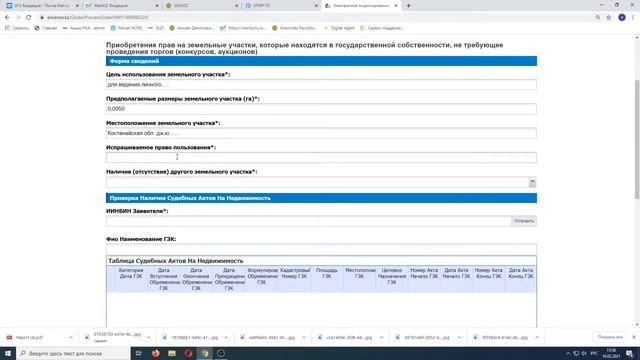The height and width of the screenshot is (360, 640).
Task: Switch to the fourth browser tab
Action: coord(280,6)
